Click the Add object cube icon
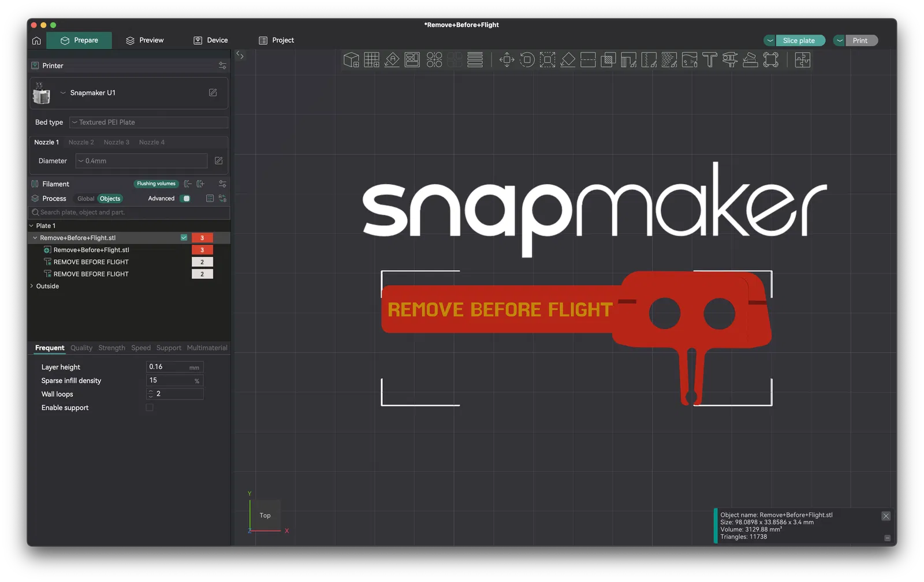 point(351,60)
